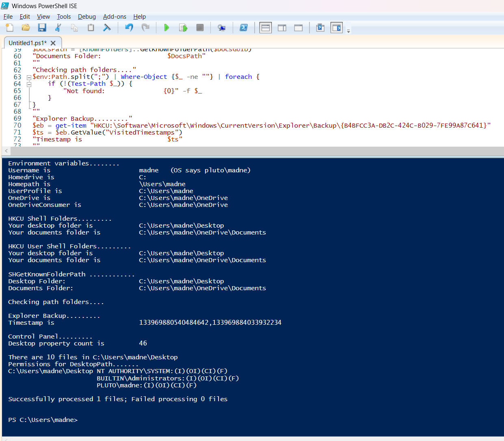Click 'Successfully processed 1 files' line

pyautogui.click(x=118, y=399)
